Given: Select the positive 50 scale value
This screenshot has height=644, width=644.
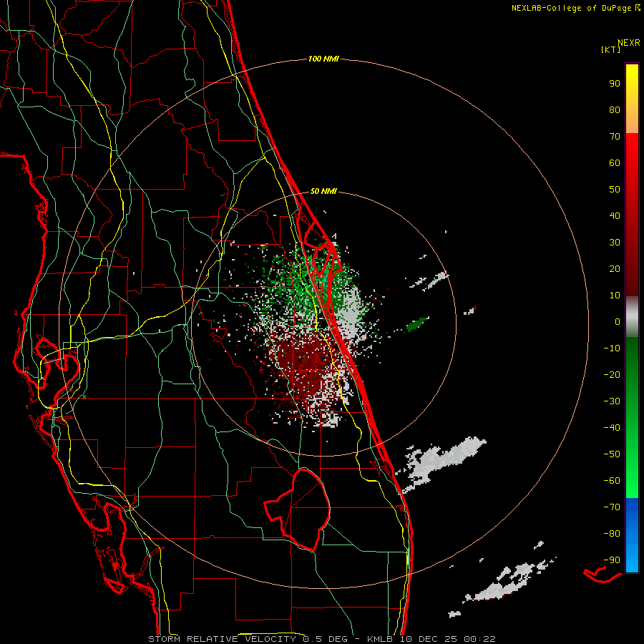Looking at the screenshot, I should pos(615,190).
